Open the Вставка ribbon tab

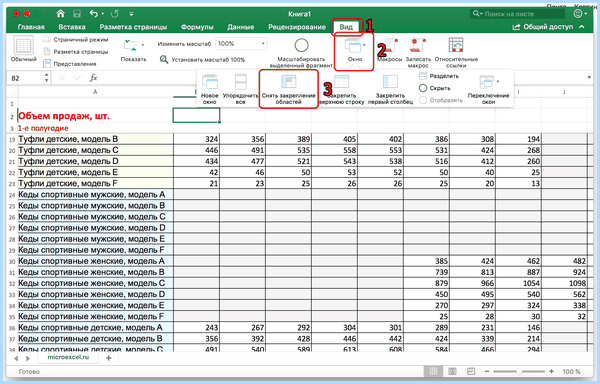pos(72,27)
